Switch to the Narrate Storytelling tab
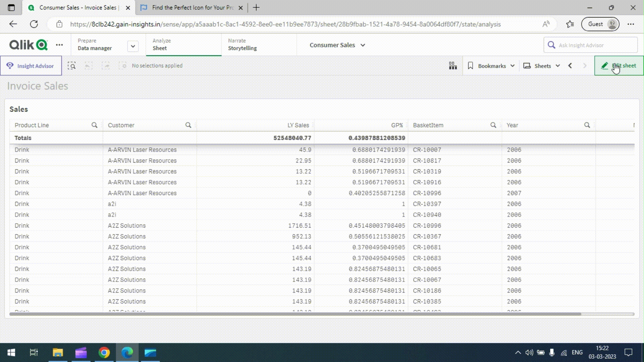This screenshot has height=362, width=644. click(259, 45)
